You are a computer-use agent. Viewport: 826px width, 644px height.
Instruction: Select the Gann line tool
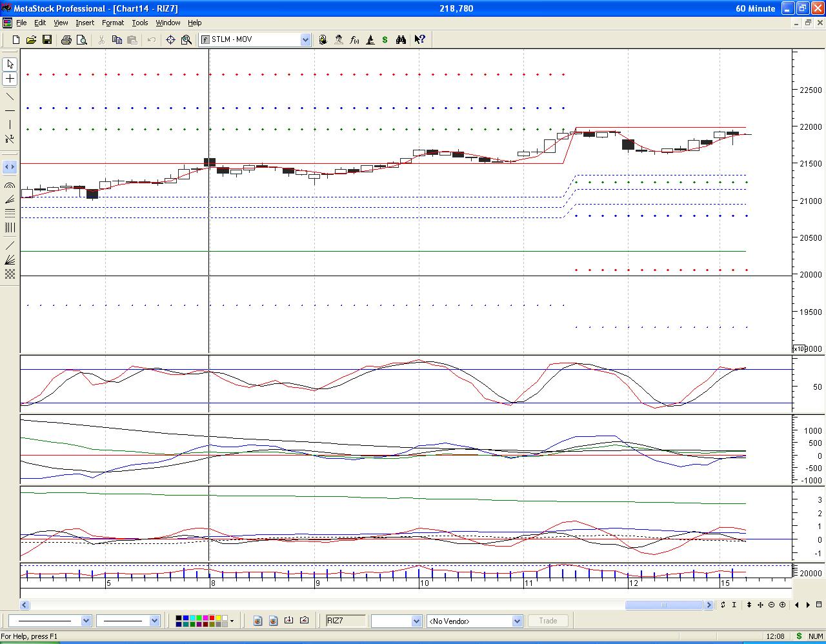[10, 246]
